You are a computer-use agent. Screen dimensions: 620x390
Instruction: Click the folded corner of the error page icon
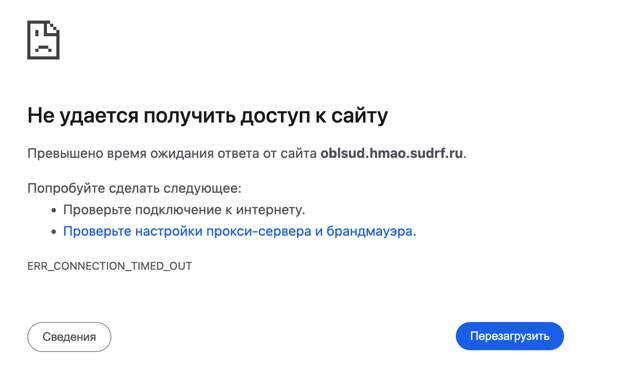coord(53,27)
